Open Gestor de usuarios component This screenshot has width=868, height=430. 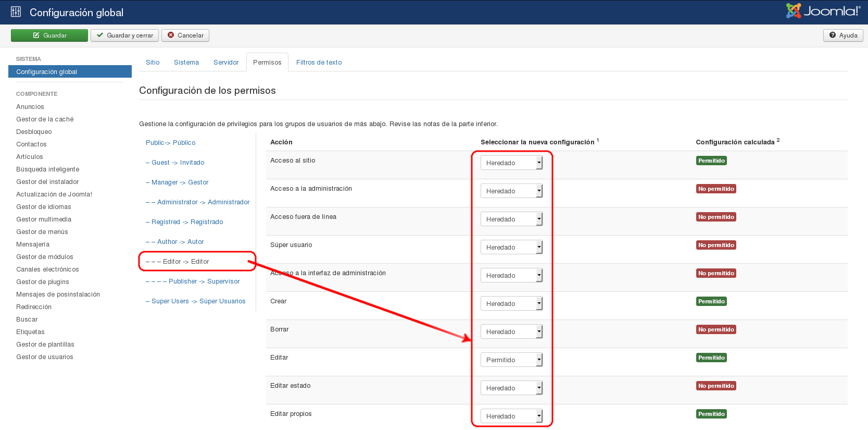(45, 357)
